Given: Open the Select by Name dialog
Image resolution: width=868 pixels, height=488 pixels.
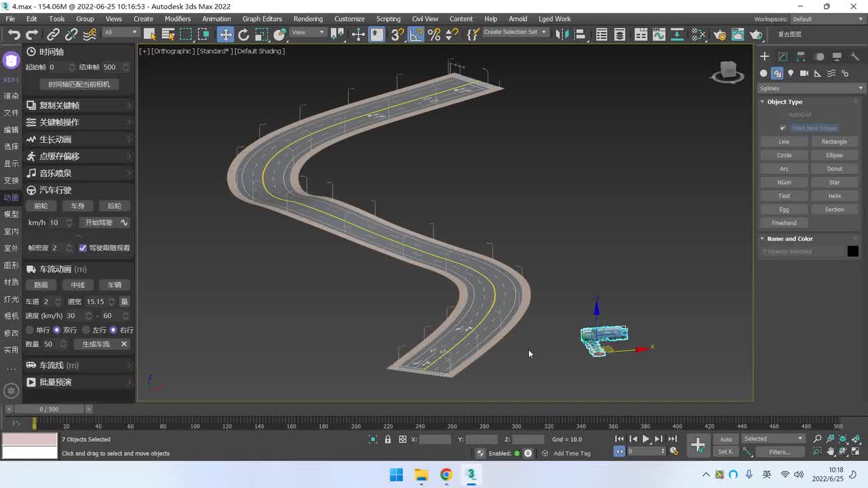Looking at the screenshot, I should coord(168,35).
